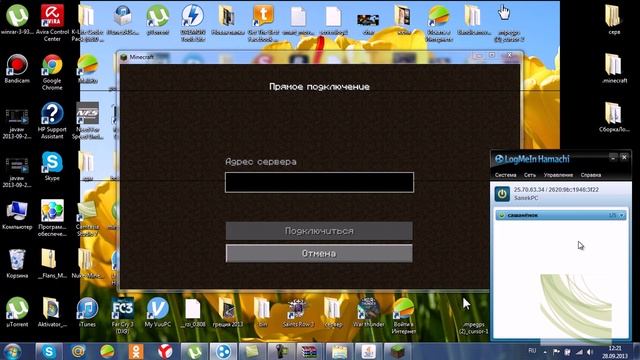This screenshot has height=360, width=640.
Task: Open the сера folder at top right
Action: click(x=613, y=20)
